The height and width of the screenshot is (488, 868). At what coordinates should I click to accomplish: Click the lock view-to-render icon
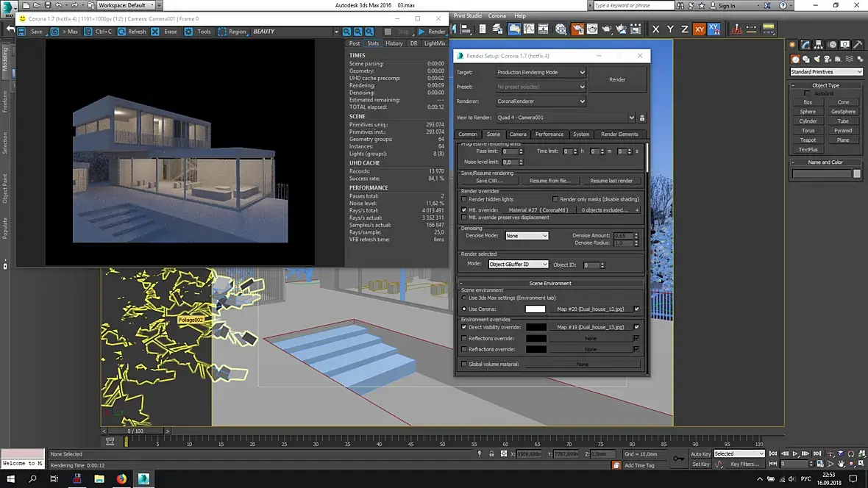pyautogui.click(x=641, y=118)
